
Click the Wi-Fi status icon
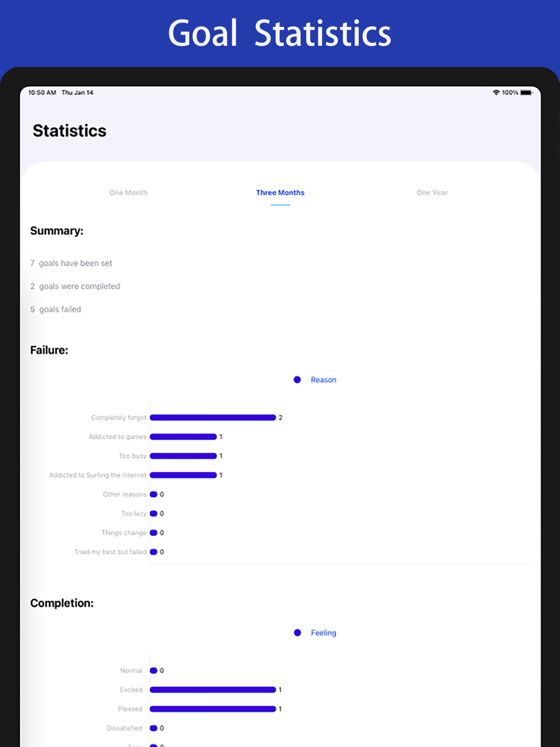496,92
